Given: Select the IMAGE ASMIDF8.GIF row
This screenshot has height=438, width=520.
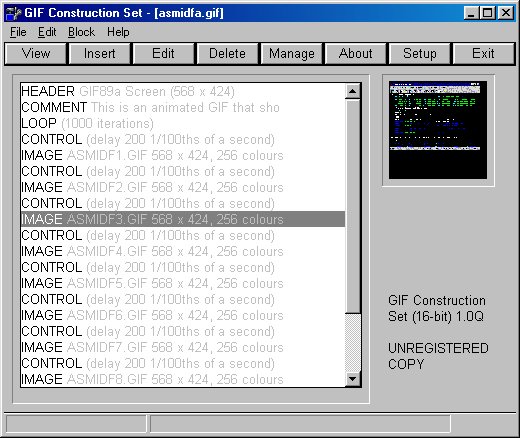Looking at the screenshot, I should pyautogui.click(x=183, y=379).
